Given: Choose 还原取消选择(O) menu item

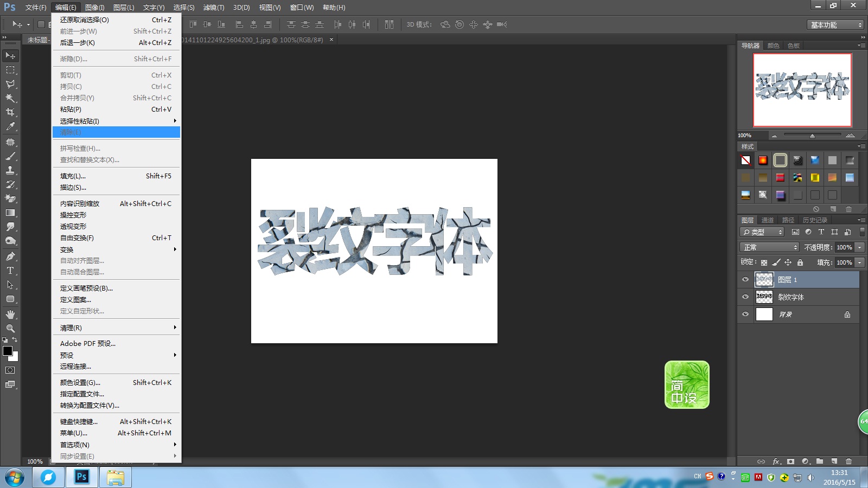Looking at the screenshot, I should (x=116, y=20).
